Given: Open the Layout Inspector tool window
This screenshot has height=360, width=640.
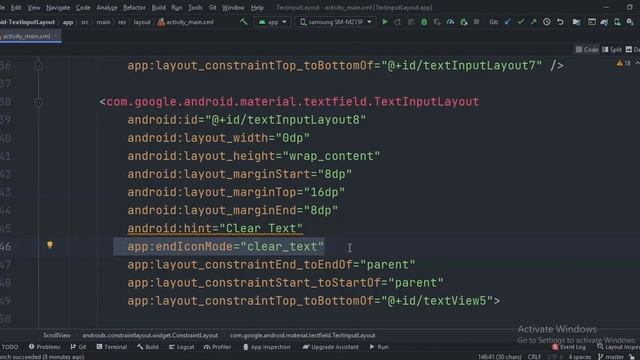Looking at the screenshot, I should tap(618, 347).
